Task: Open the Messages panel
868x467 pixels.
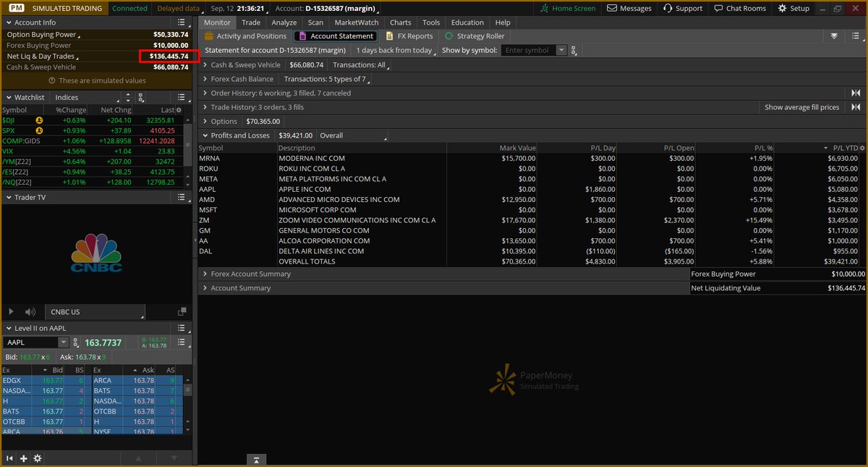Action: coord(629,8)
